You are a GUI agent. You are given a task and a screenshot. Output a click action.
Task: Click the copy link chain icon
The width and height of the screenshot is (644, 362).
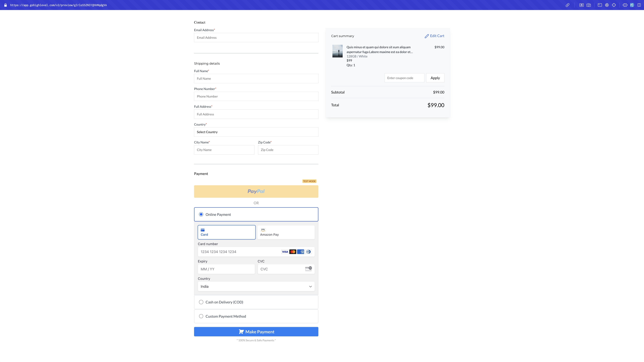click(x=568, y=5)
